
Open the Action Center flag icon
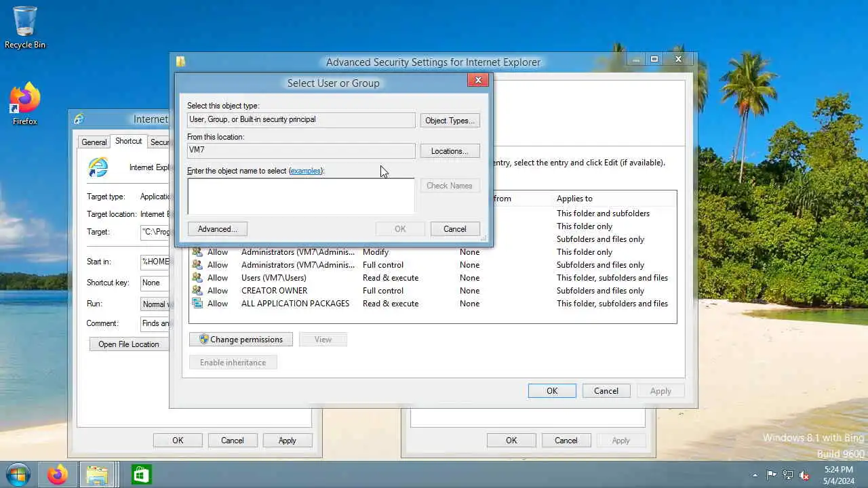point(772,475)
